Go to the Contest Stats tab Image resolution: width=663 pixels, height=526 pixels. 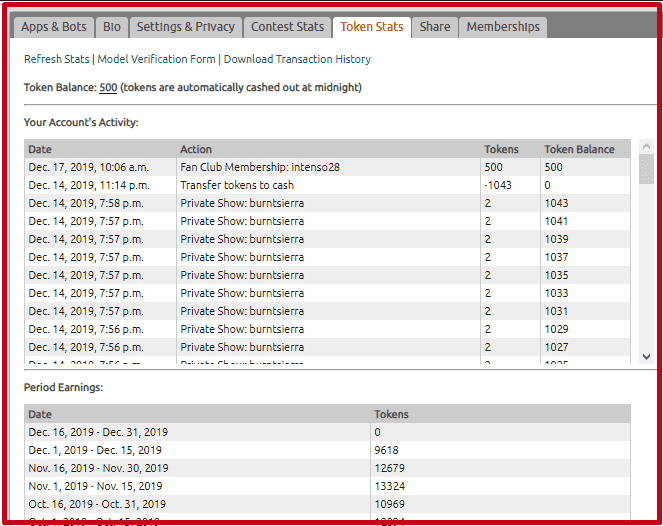(287, 27)
